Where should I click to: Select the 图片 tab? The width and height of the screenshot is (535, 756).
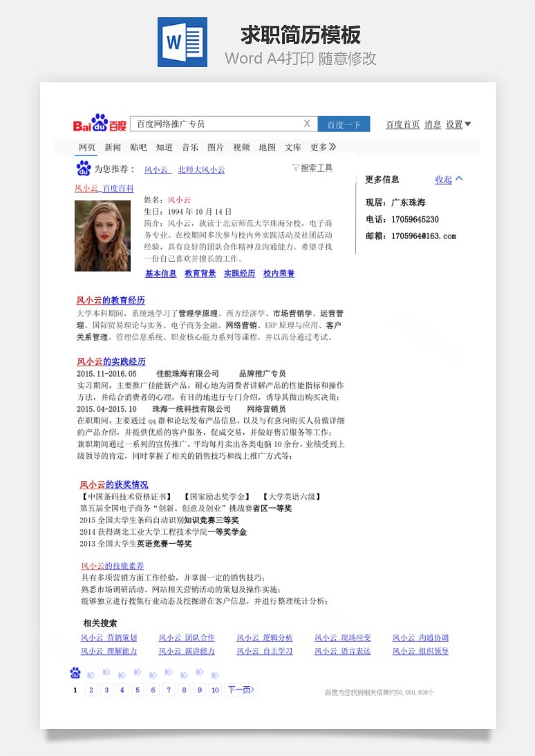[216, 147]
